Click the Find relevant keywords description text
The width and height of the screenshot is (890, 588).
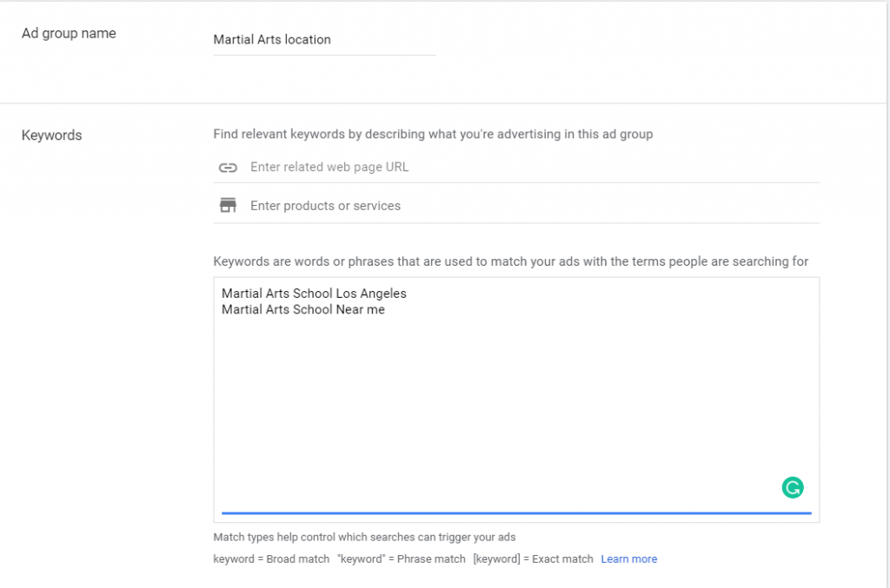pyautogui.click(x=433, y=135)
